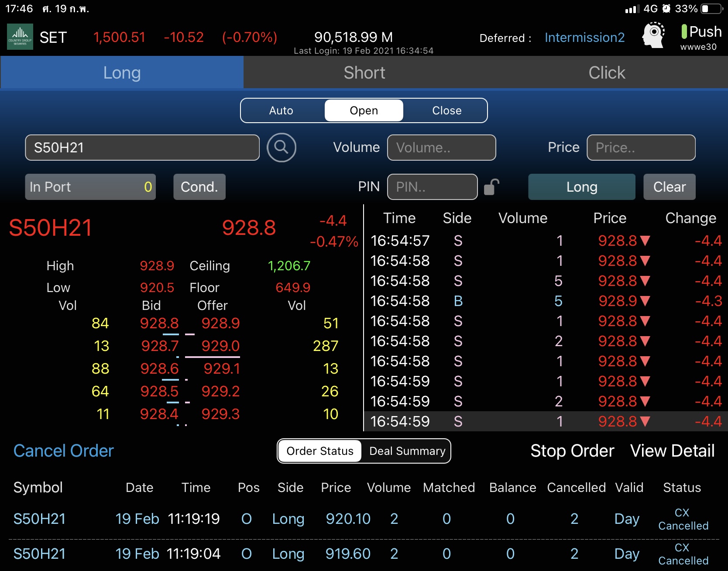Tap the Country Group Securities logo
728x571 pixels.
tap(20, 37)
